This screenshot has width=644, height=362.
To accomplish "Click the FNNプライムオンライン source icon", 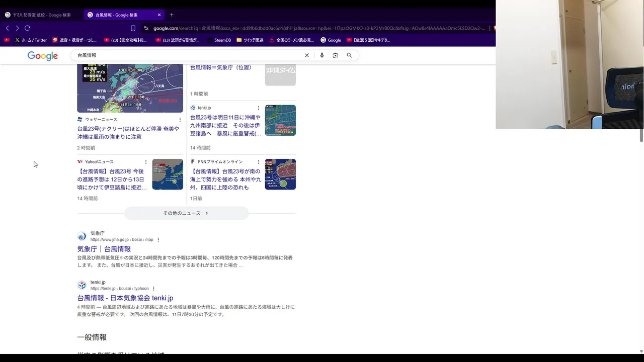I will (x=193, y=162).
